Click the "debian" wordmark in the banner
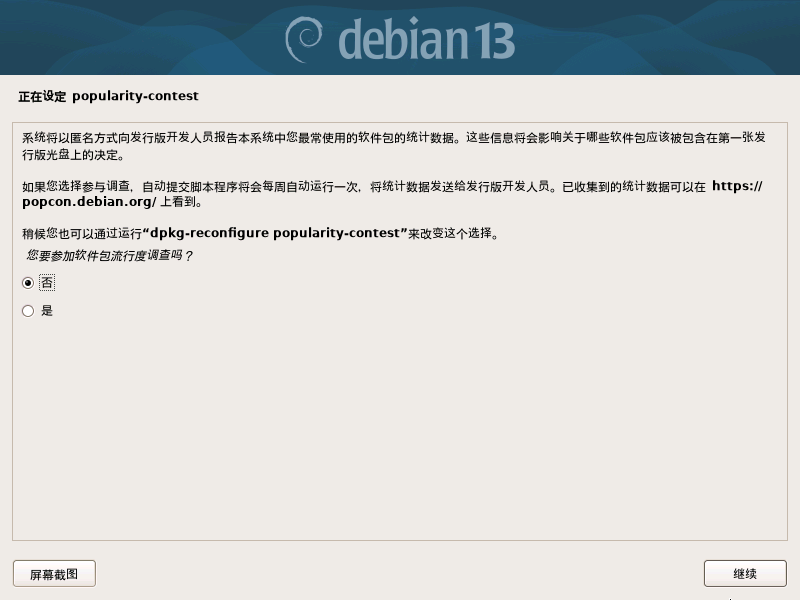This screenshot has width=800, height=600. (403, 39)
